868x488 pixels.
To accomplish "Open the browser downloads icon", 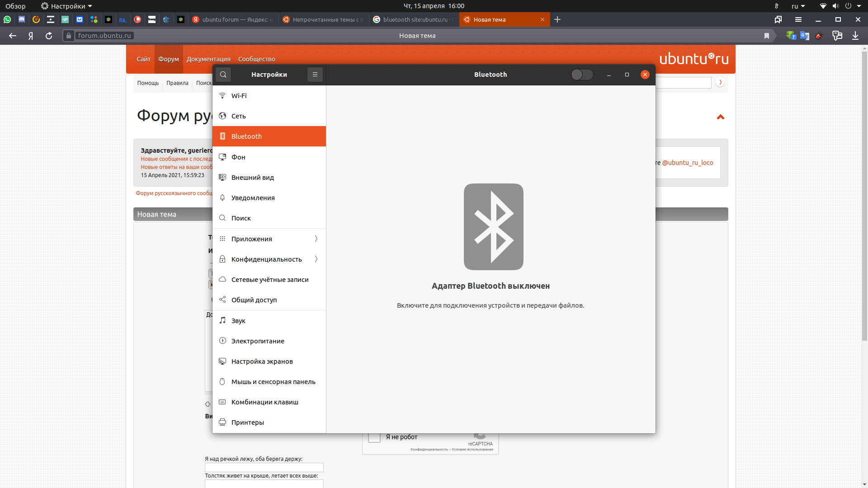I will [855, 36].
